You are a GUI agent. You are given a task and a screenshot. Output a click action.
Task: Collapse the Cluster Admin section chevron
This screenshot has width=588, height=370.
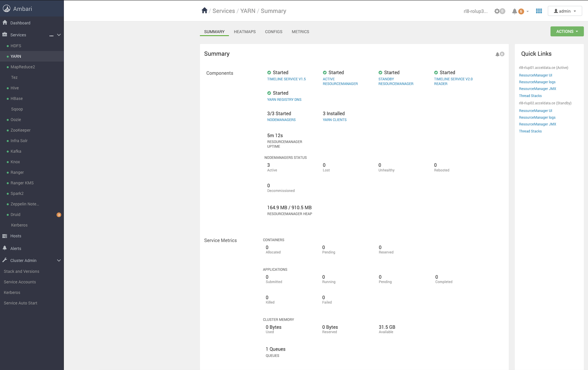59,260
